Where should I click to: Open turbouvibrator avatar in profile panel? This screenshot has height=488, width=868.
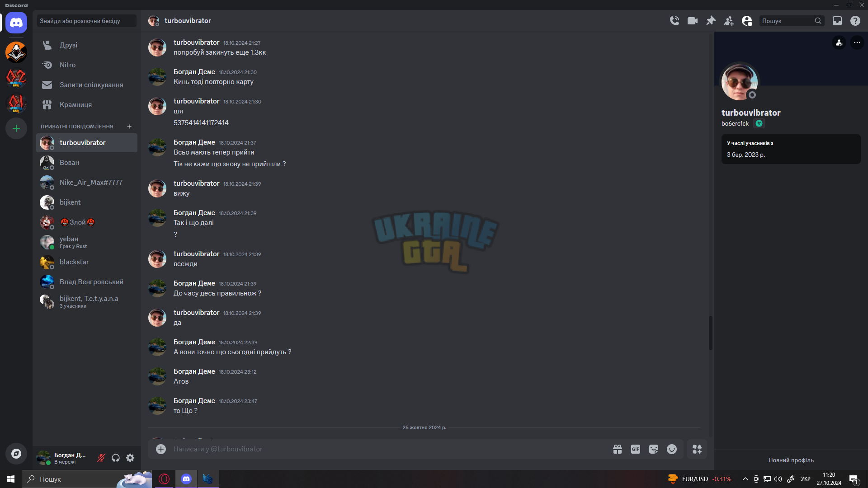[x=739, y=82]
